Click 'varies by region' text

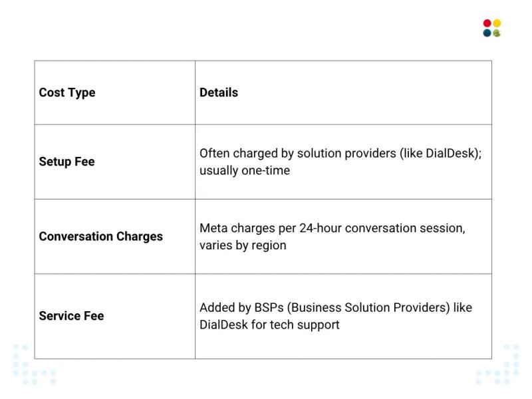coord(243,245)
